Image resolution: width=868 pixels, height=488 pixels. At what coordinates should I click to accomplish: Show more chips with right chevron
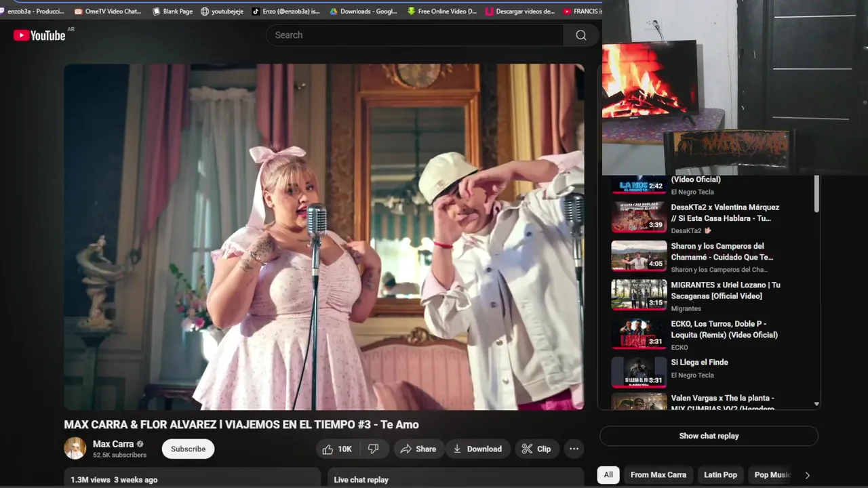[807, 475]
